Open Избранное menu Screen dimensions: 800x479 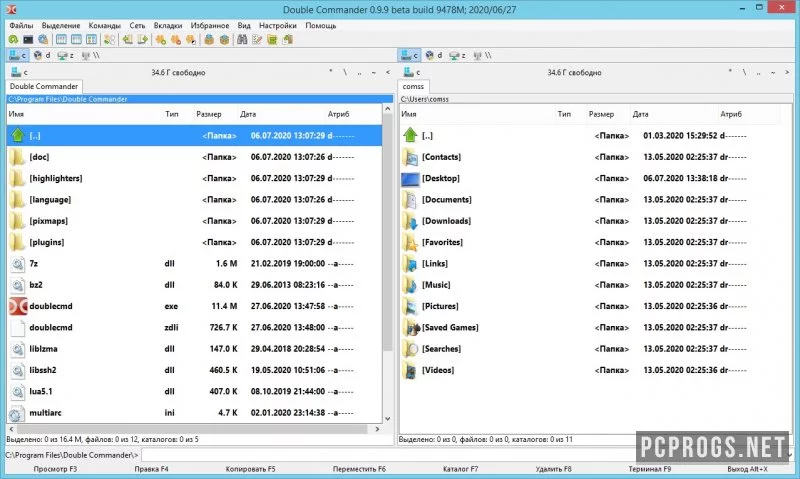(x=210, y=26)
